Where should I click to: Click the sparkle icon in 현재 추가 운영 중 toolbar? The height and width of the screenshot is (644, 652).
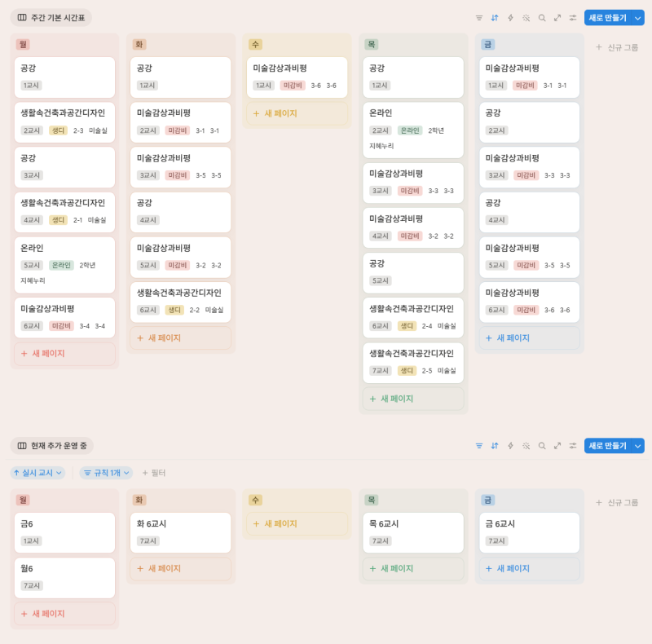(x=526, y=446)
